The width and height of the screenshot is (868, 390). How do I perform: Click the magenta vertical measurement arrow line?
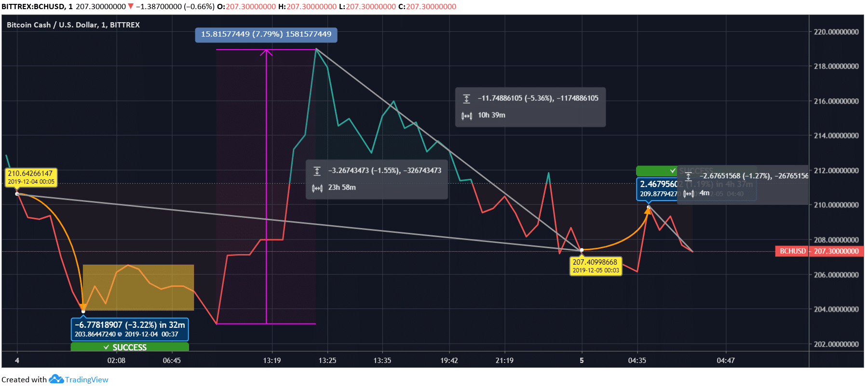266,187
